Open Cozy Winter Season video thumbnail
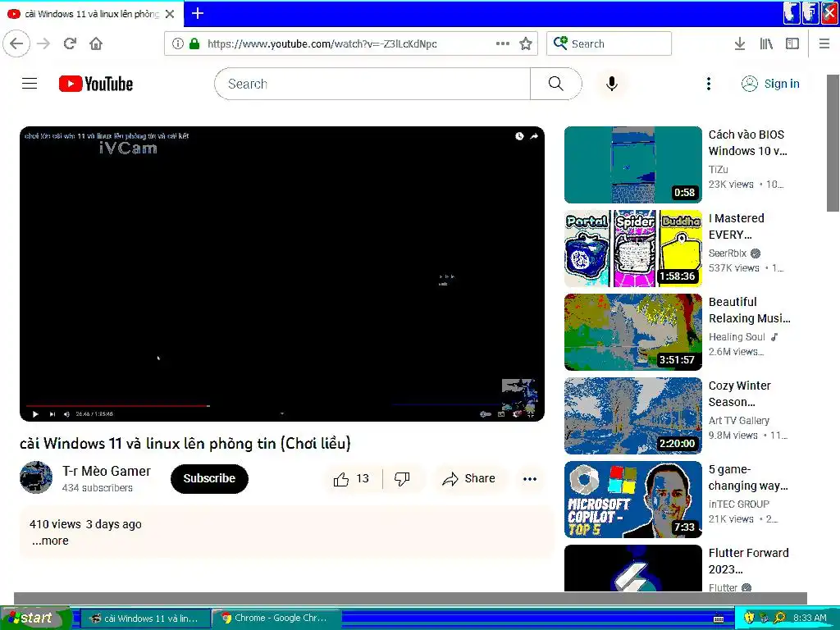 (x=632, y=416)
